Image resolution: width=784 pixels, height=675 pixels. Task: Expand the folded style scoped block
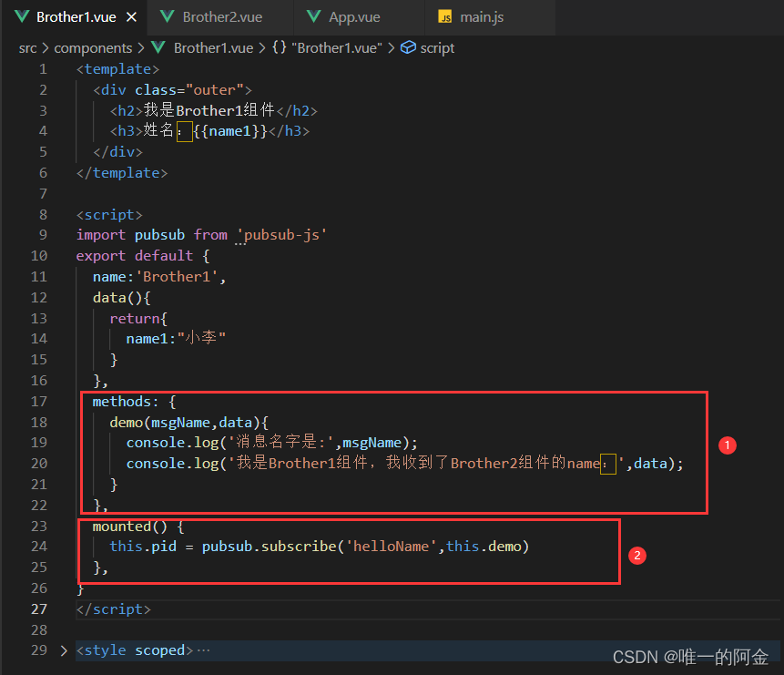(x=64, y=650)
